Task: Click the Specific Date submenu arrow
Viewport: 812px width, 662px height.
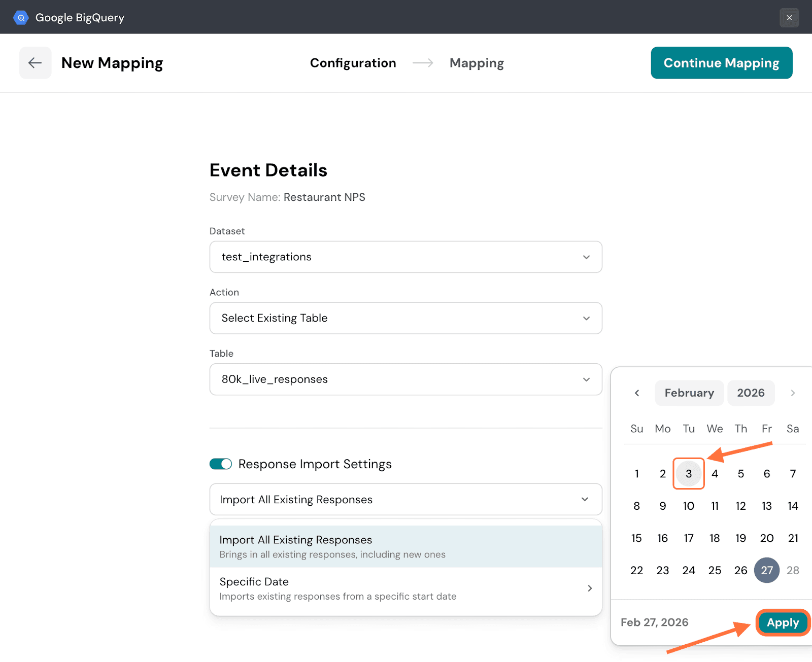Action: [x=589, y=588]
